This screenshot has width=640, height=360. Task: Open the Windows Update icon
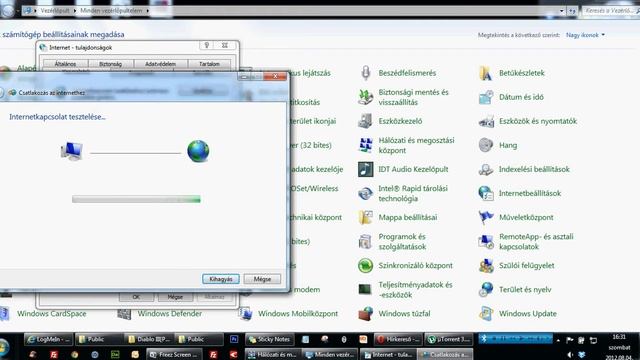486,314
